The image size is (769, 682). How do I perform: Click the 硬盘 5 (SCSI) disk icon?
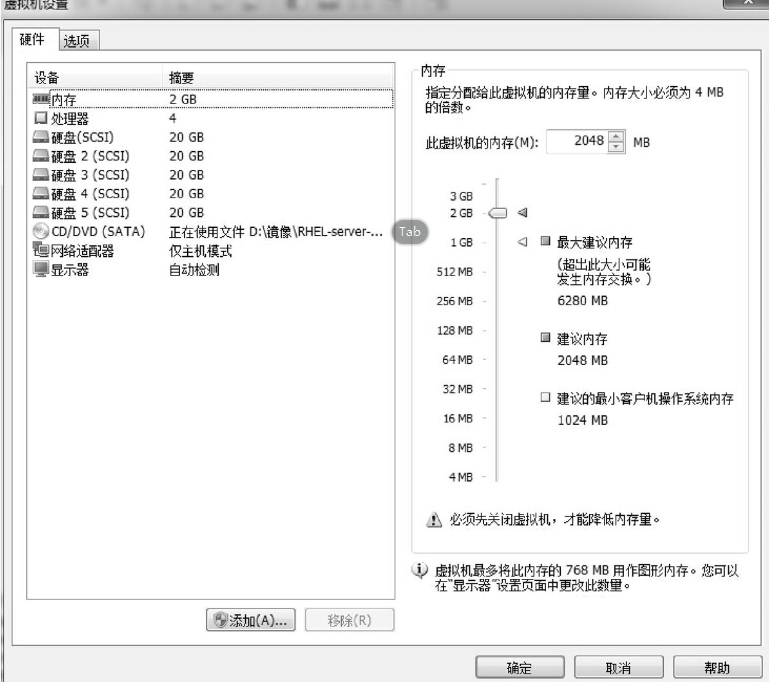40,213
